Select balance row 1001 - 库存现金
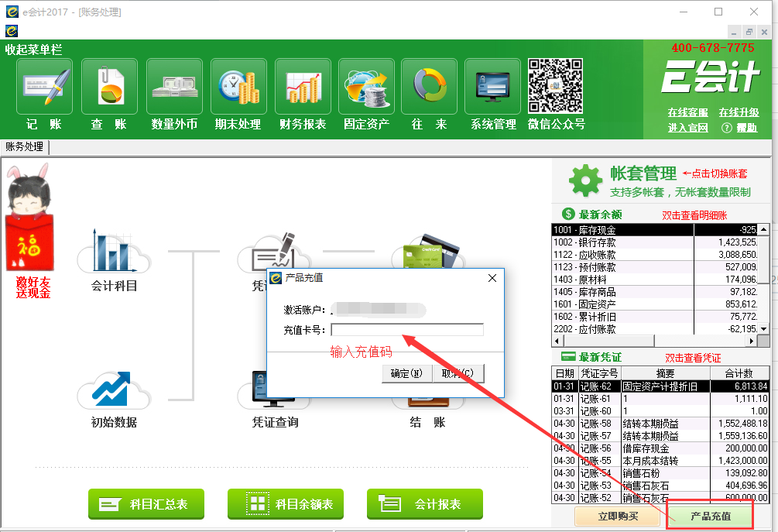 tap(655, 230)
